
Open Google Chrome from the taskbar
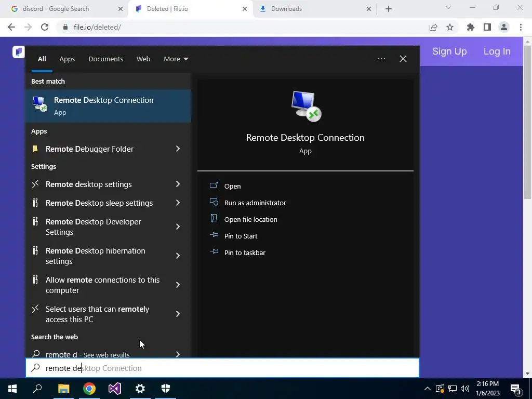click(x=89, y=389)
